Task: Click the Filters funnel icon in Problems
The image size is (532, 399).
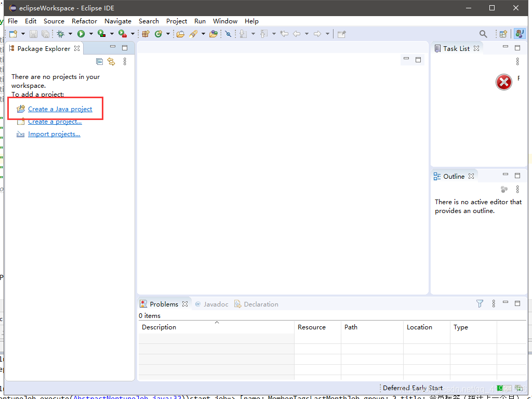Action: (x=480, y=303)
